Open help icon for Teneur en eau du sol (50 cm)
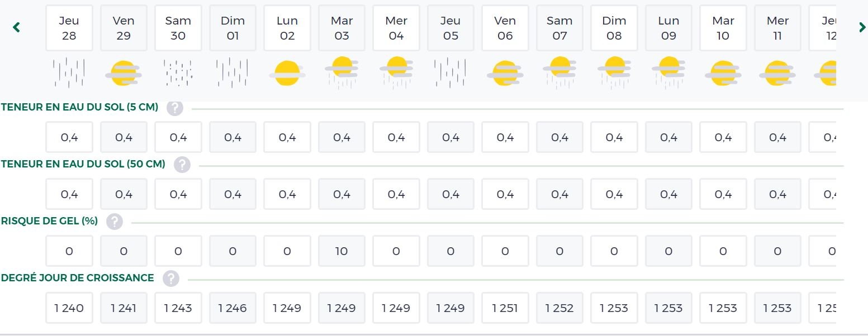The height and width of the screenshot is (336, 868). [182, 165]
